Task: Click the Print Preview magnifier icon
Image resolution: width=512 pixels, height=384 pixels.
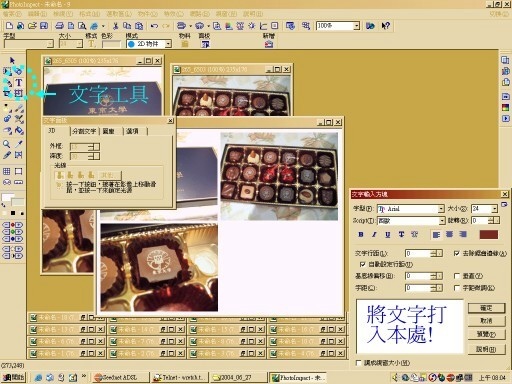Action: (x=82, y=26)
